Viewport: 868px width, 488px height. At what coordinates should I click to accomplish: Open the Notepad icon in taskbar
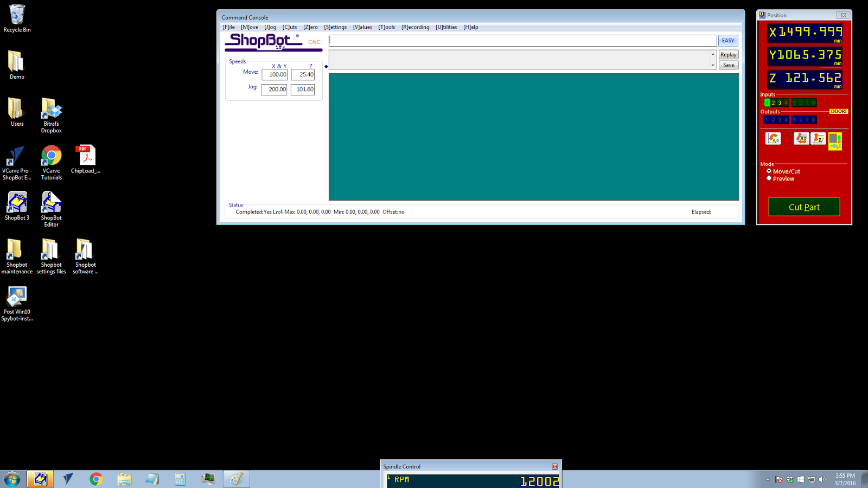pyautogui.click(x=152, y=479)
